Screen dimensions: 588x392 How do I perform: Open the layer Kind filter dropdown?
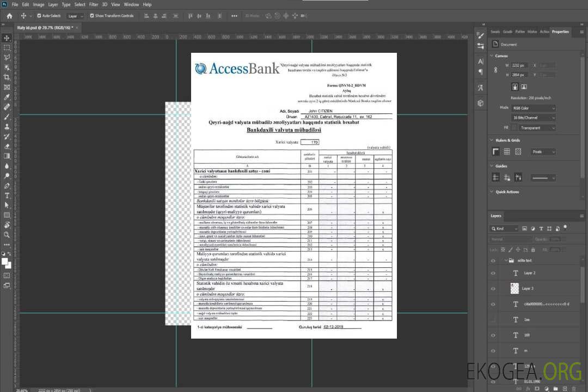(504, 229)
